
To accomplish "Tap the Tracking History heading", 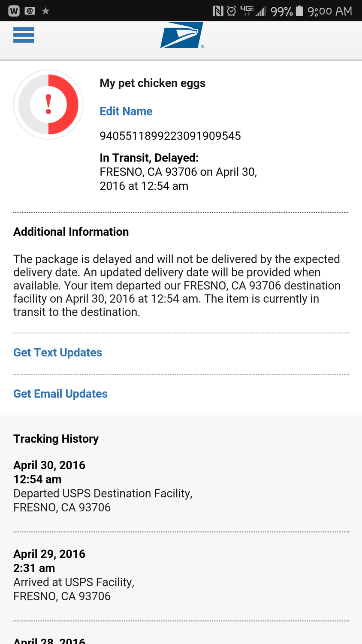I will (56, 439).
